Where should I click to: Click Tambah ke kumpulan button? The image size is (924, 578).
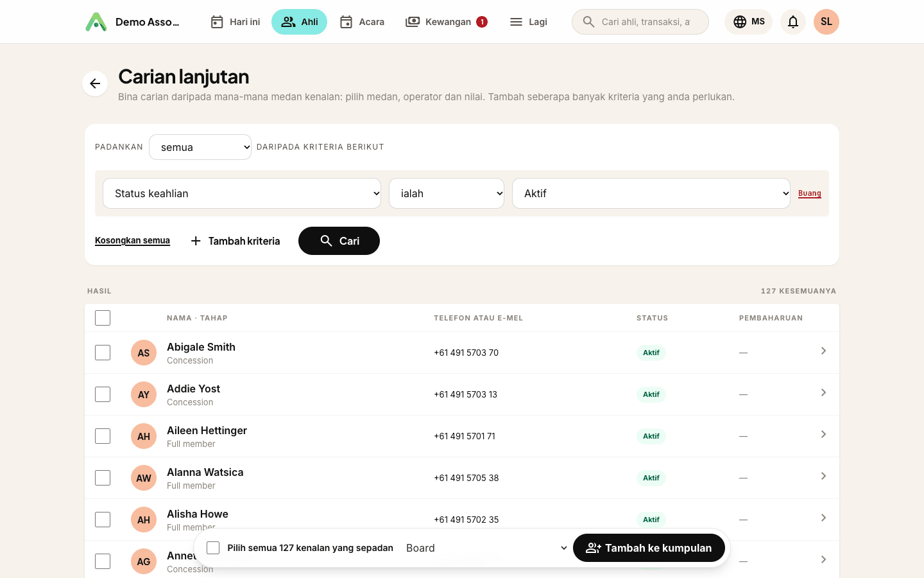click(649, 548)
